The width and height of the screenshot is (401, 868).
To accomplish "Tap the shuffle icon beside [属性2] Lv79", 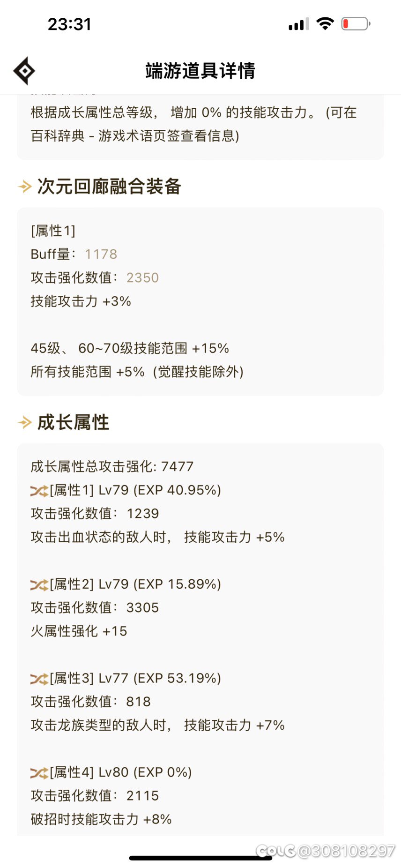I will 39,584.
